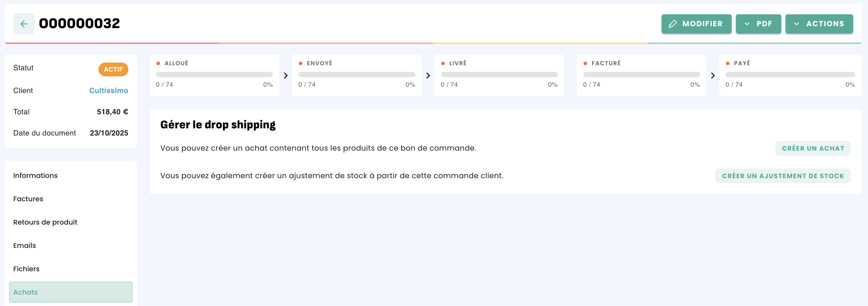Click the orange dot beside Livré
This screenshot has width=868, height=306.
(443, 63)
